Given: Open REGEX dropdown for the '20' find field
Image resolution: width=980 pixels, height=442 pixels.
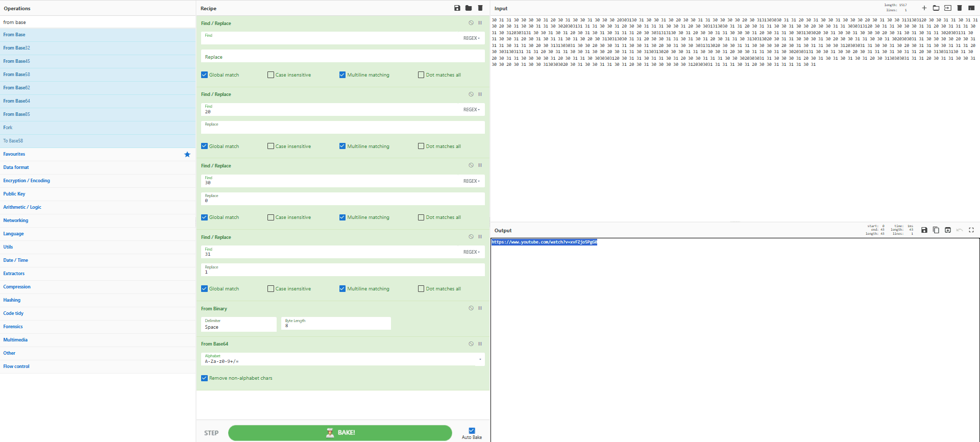Looking at the screenshot, I should [471, 110].
